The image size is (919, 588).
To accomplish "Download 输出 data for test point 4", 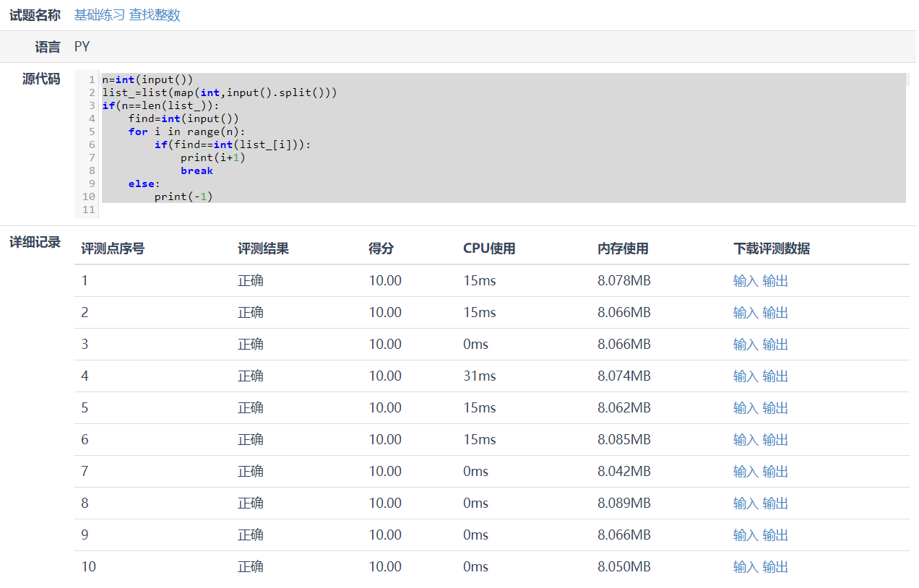I will 775,376.
